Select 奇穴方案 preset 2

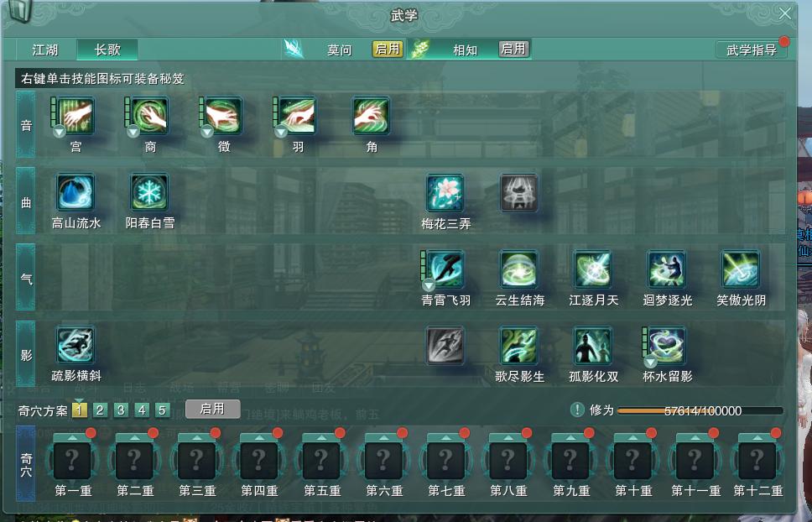(100, 410)
